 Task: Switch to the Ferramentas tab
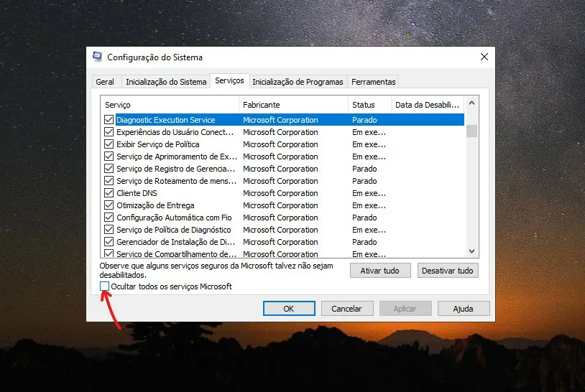click(374, 82)
